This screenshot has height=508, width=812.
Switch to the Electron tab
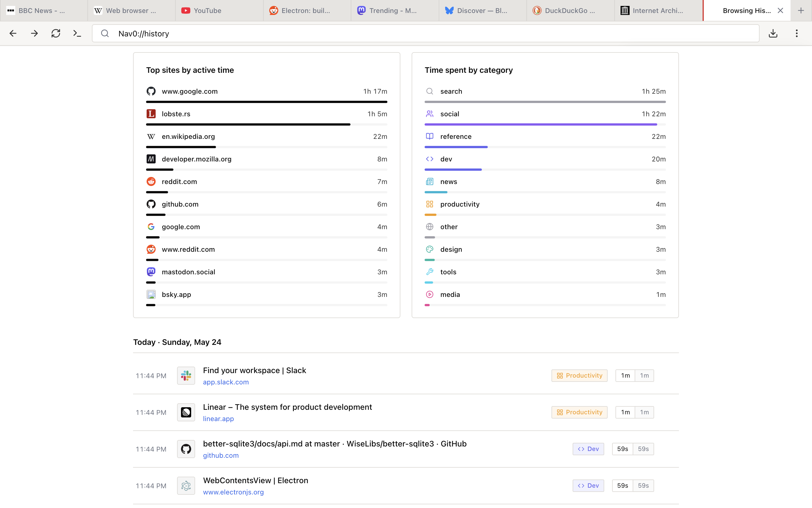pos(307,10)
